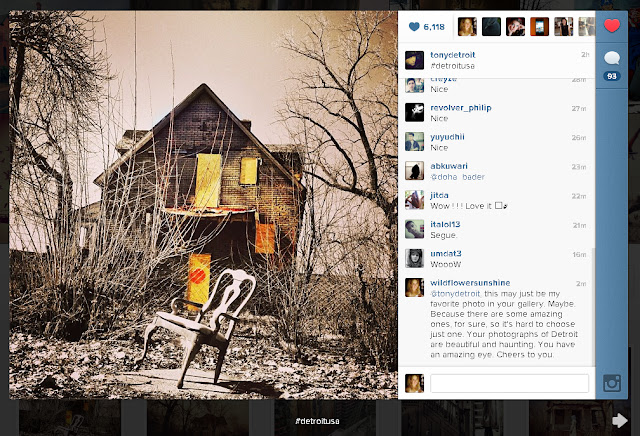Click the white speech bubble comment icon
Screen dimensions: 640x436
click(611, 58)
